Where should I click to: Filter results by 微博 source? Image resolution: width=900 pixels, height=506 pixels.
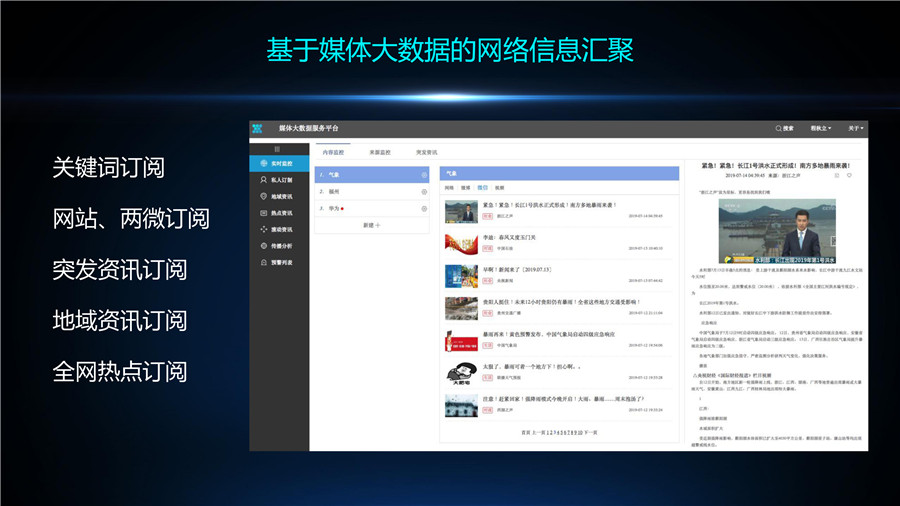[x=465, y=187]
